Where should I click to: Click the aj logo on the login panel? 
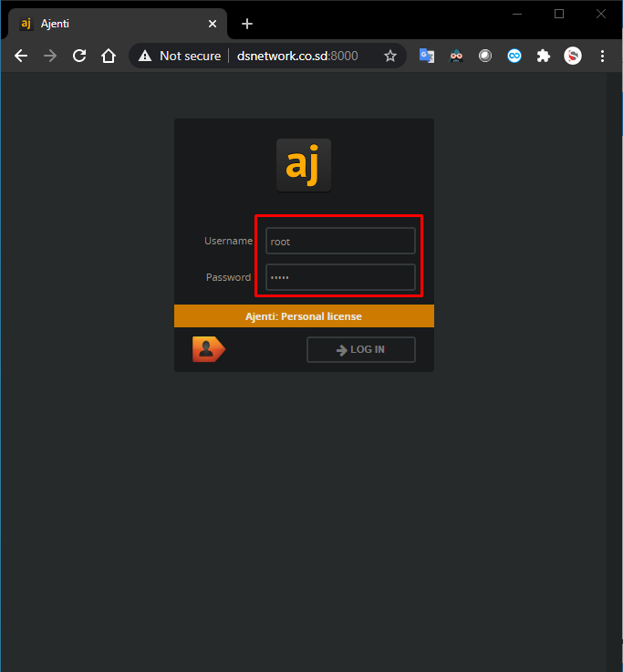[x=304, y=165]
